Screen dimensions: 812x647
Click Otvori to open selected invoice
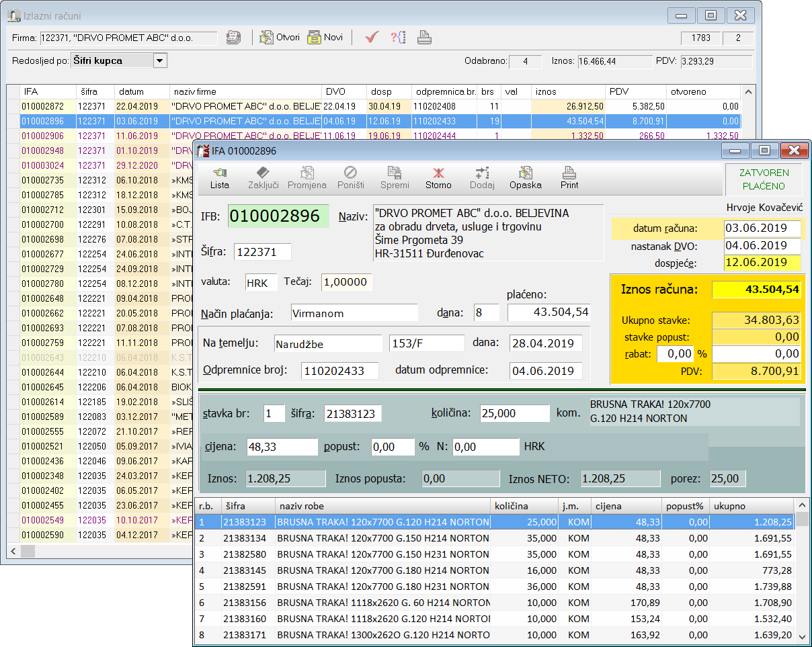[280, 38]
